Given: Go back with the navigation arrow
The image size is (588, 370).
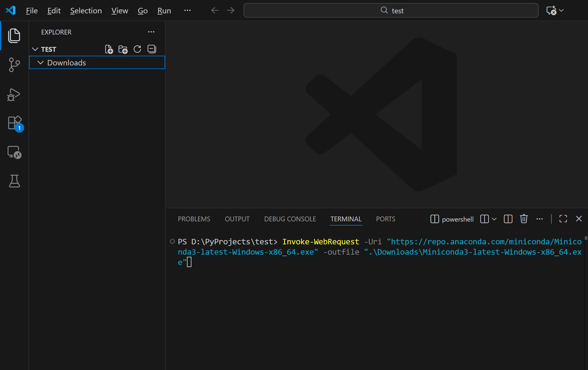Looking at the screenshot, I should pyautogui.click(x=215, y=11).
